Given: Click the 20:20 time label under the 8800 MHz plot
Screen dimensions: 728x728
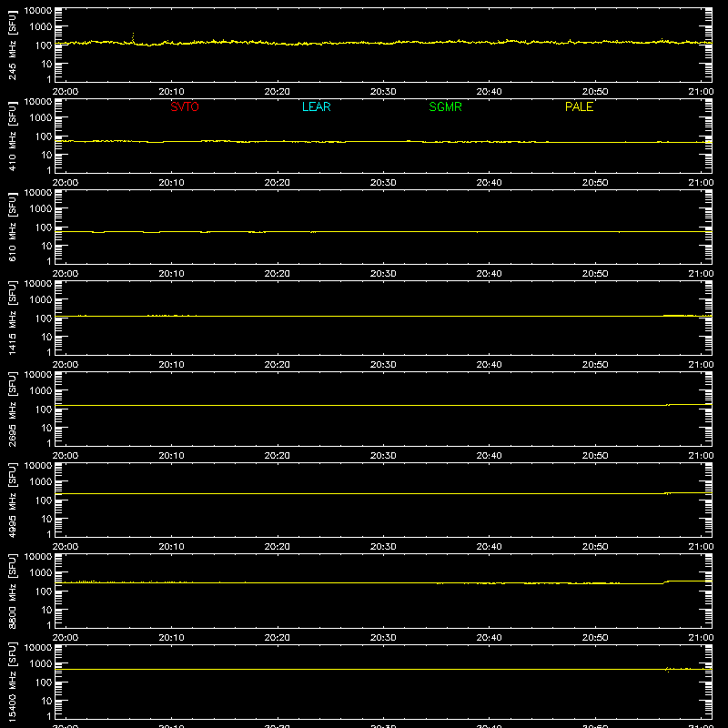Looking at the screenshot, I should pyautogui.click(x=278, y=638).
